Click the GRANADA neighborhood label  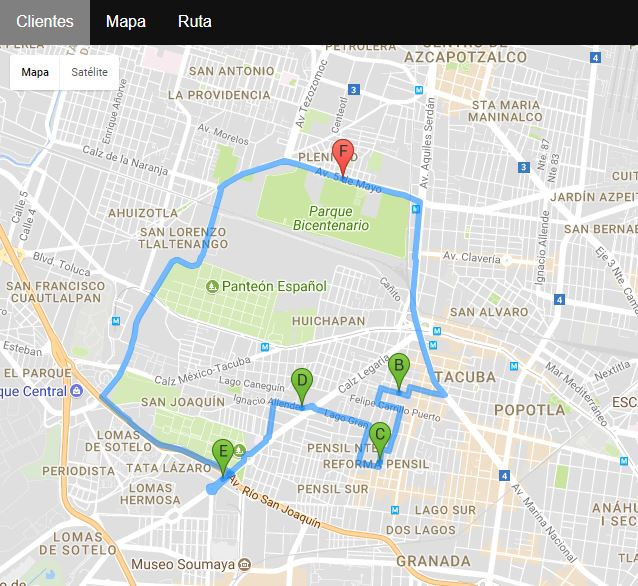pyautogui.click(x=431, y=560)
